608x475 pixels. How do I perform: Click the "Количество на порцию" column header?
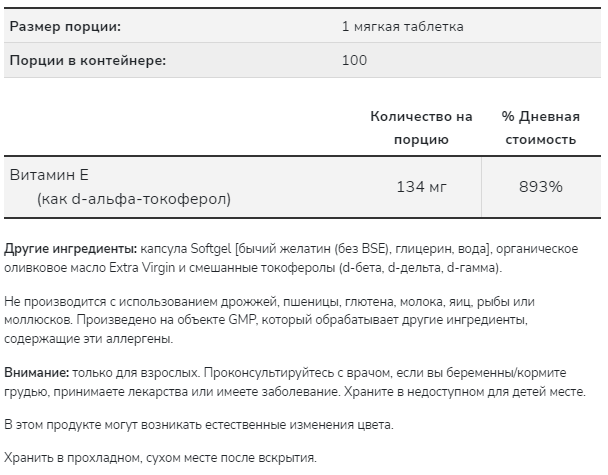tap(421, 127)
